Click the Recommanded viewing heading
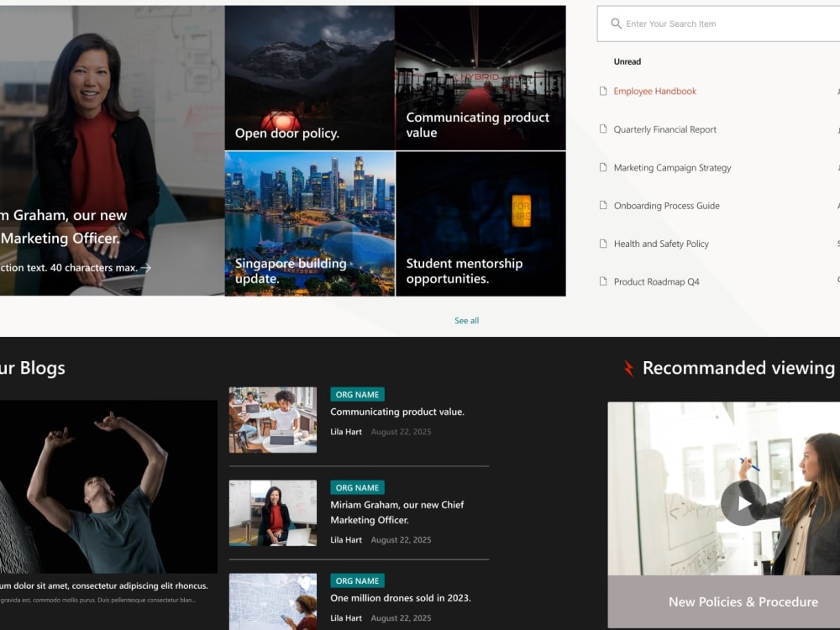 tap(738, 368)
